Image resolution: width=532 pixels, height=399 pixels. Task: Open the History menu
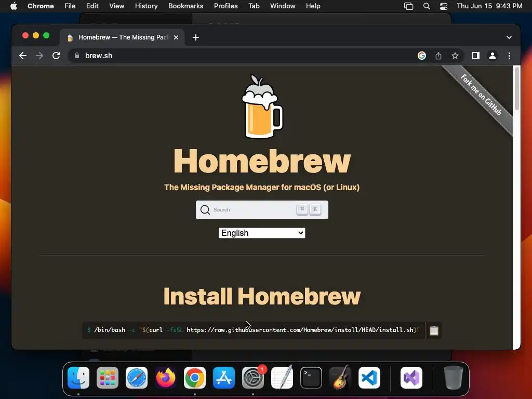146,6
